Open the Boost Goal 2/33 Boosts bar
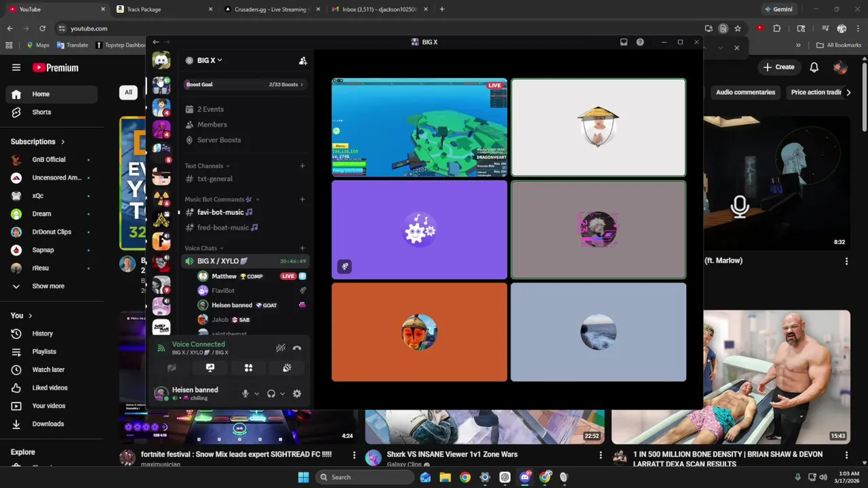The width and height of the screenshot is (868, 488). click(x=244, y=85)
